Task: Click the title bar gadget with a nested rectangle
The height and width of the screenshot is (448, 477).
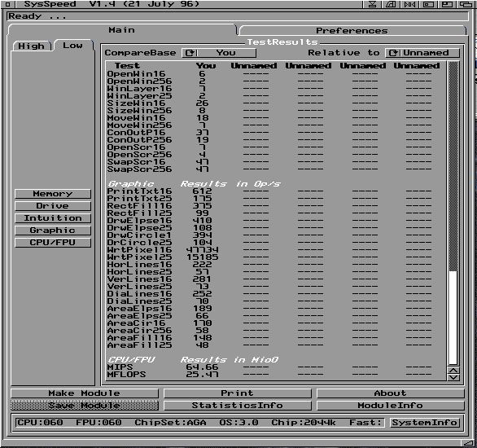Action: pyautogui.click(x=428, y=4)
